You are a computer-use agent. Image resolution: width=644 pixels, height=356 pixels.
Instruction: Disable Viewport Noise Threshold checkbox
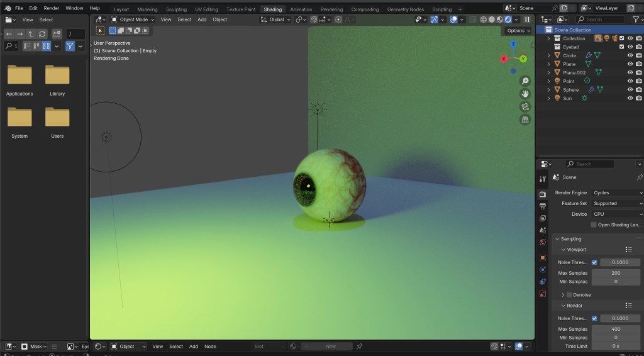(594, 262)
